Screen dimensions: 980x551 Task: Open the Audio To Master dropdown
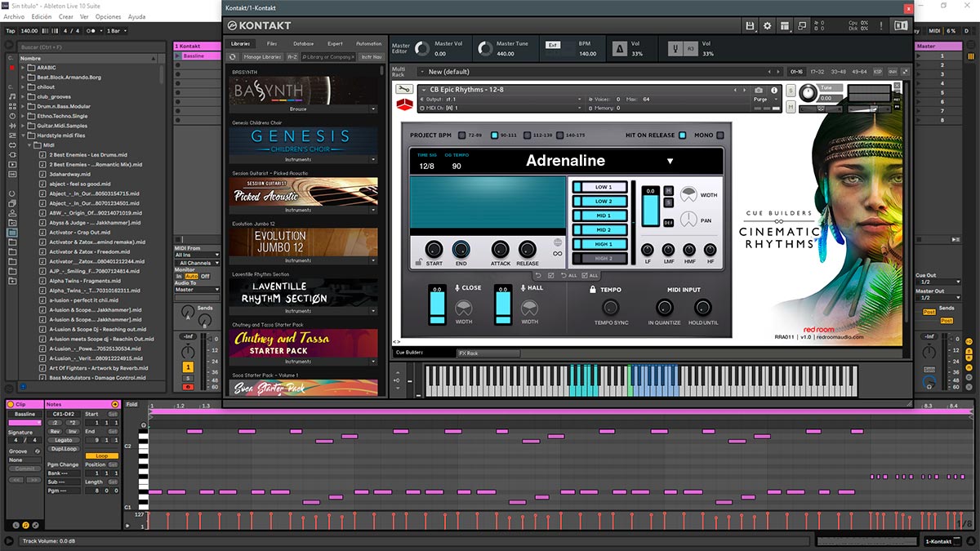(197, 289)
